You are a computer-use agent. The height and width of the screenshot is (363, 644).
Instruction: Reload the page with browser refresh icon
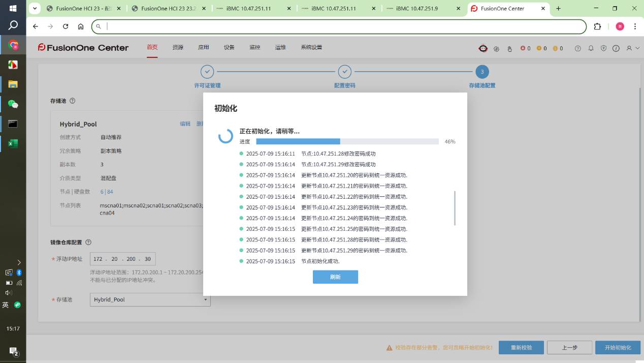[x=66, y=26]
